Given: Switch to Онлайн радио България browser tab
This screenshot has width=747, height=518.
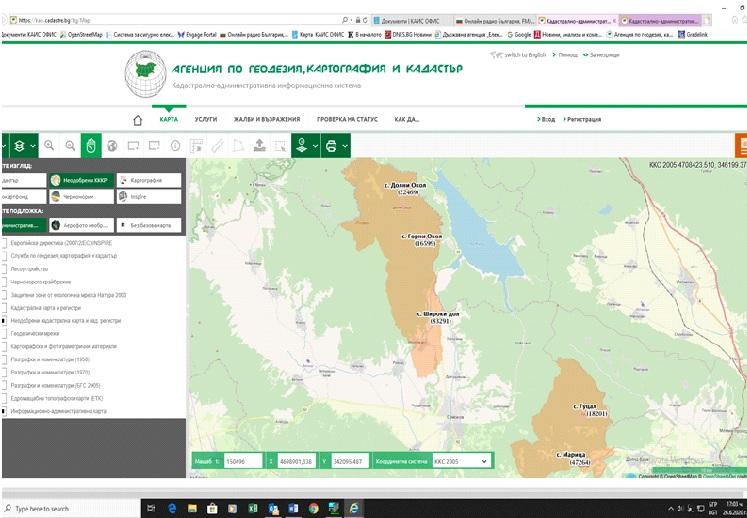Looking at the screenshot, I should [495, 21].
